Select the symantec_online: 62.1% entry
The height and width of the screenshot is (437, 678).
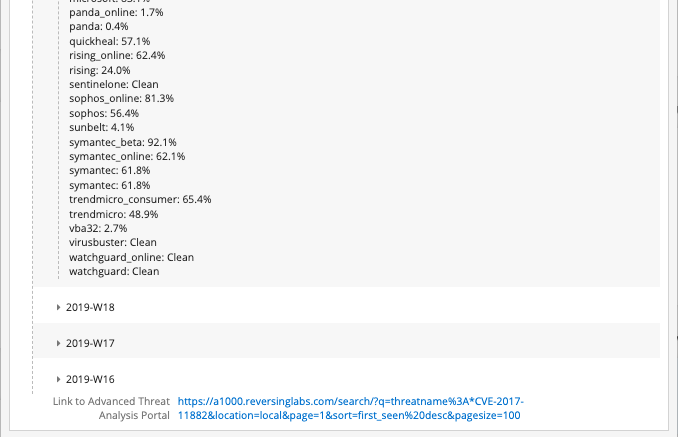point(127,157)
